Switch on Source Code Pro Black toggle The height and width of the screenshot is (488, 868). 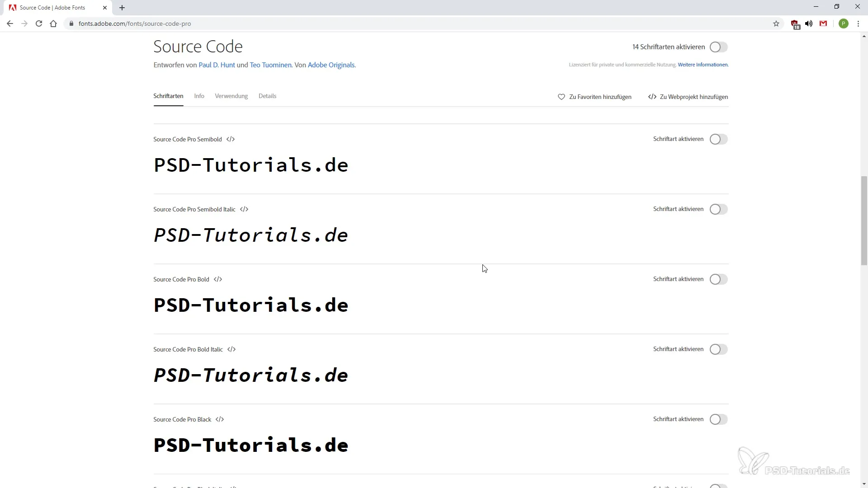pos(718,419)
